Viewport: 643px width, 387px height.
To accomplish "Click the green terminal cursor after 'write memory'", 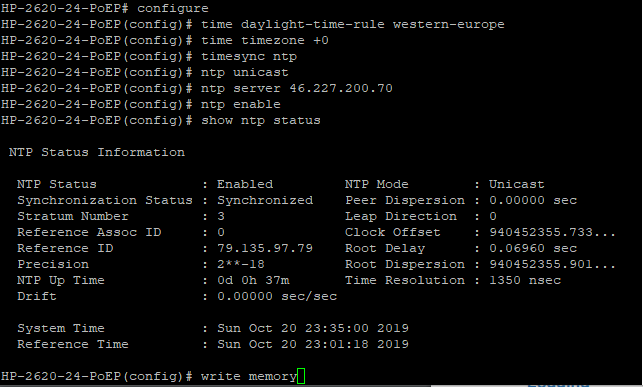I will tap(301, 376).
